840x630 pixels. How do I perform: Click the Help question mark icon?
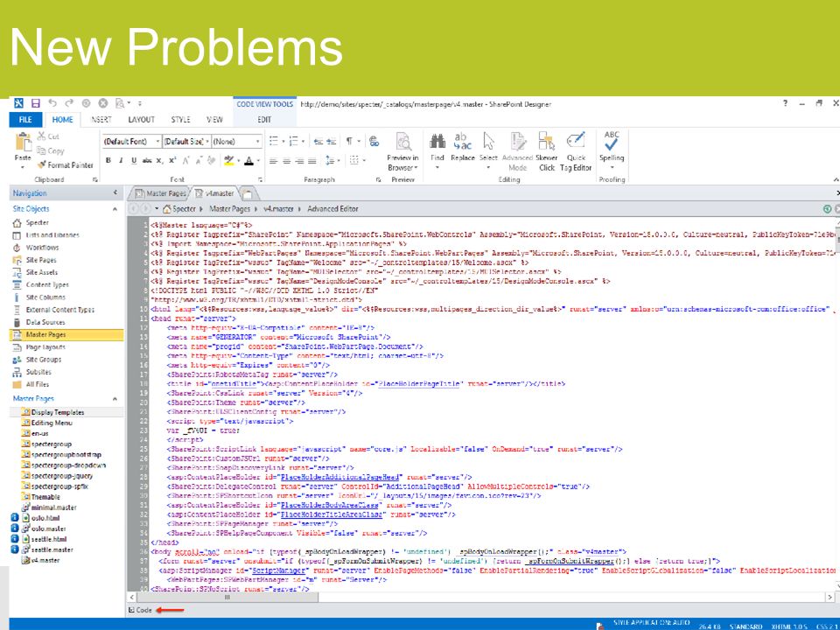tap(786, 103)
